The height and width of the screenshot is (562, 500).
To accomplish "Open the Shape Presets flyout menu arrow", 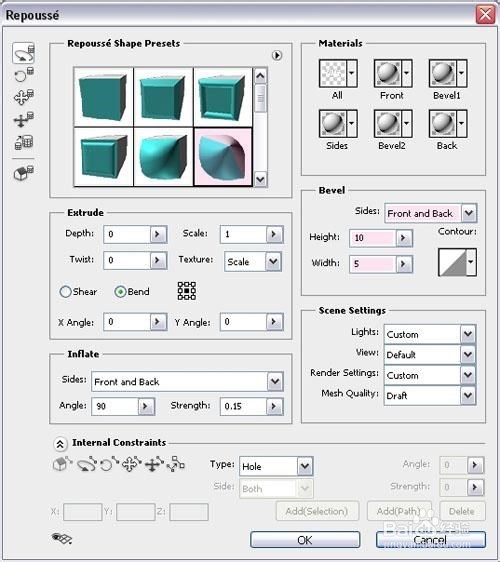I will tap(277, 55).
